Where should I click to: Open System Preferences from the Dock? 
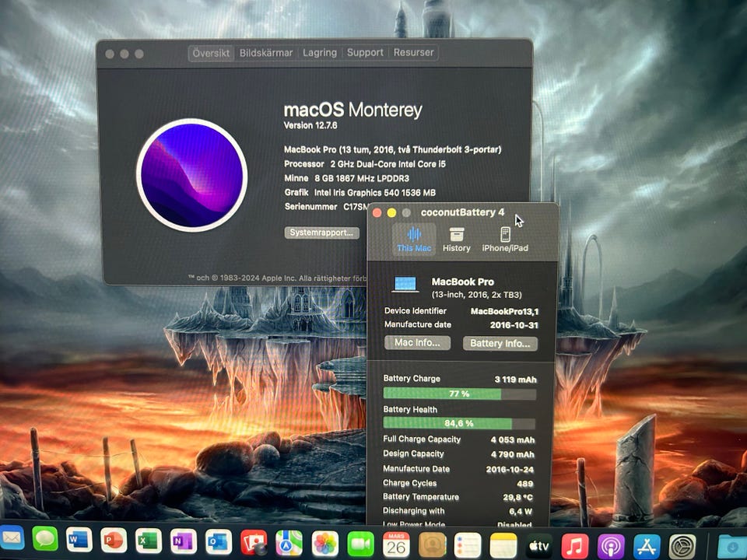(682, 547)
